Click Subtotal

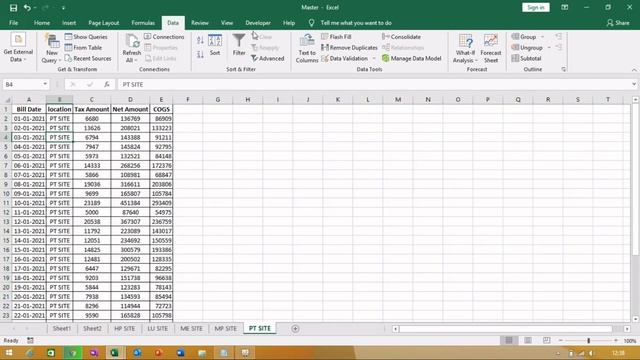526,58
